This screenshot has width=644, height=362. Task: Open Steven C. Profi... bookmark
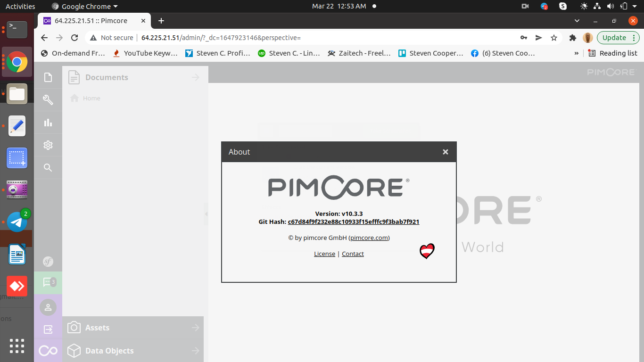(218, 53)
